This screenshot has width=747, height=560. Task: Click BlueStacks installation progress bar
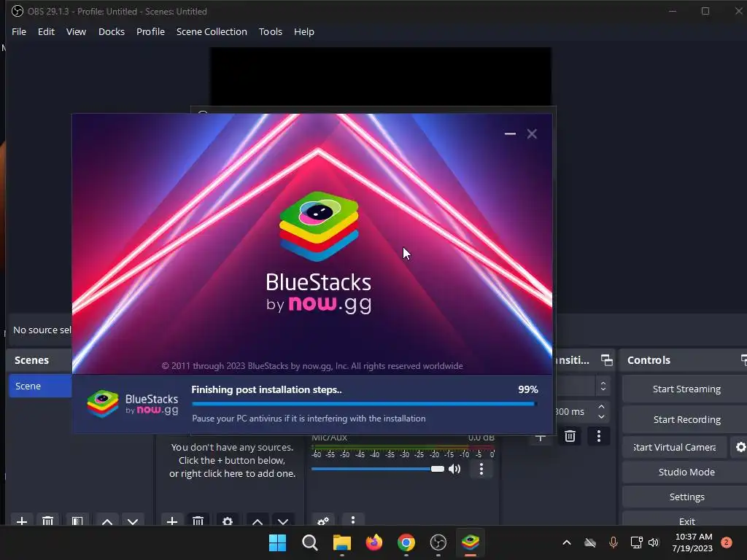tap(365, 404)
